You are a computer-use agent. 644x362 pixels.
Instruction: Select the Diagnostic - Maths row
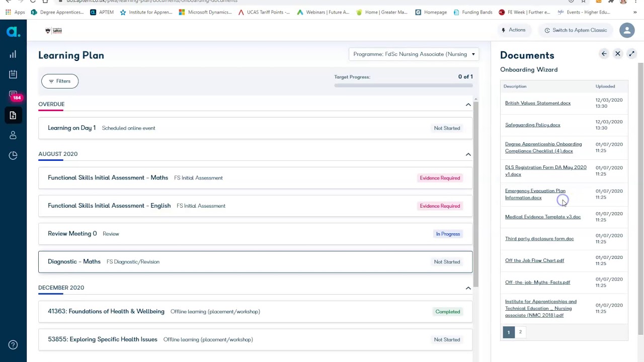(x=255, y=262)
